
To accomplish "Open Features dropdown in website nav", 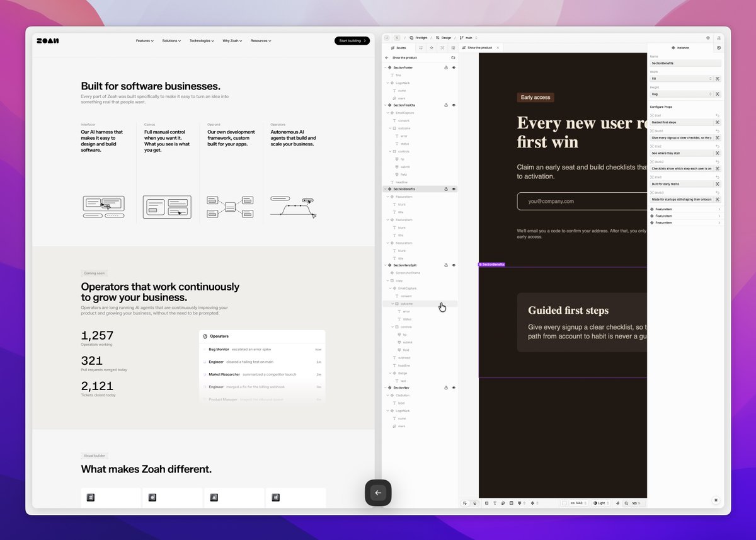I will point(144,41).
